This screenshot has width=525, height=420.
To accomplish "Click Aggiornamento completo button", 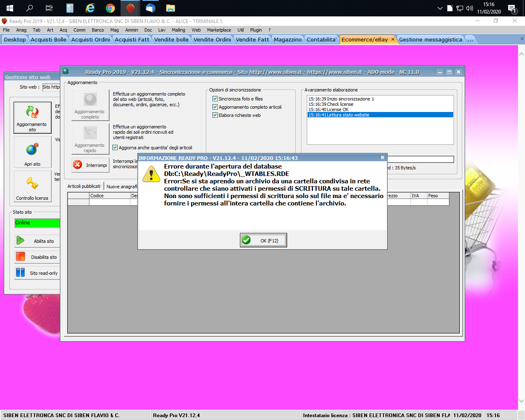I will coord(90,105).
